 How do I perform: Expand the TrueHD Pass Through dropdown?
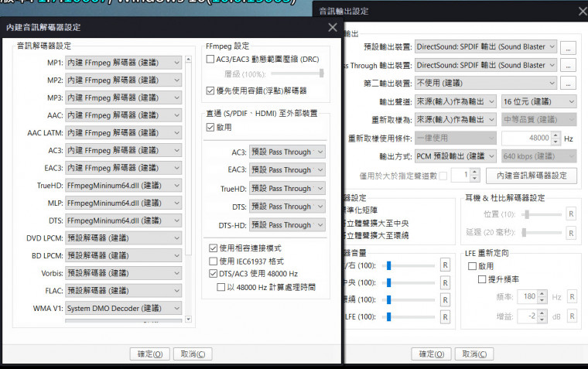coord(288,189)
